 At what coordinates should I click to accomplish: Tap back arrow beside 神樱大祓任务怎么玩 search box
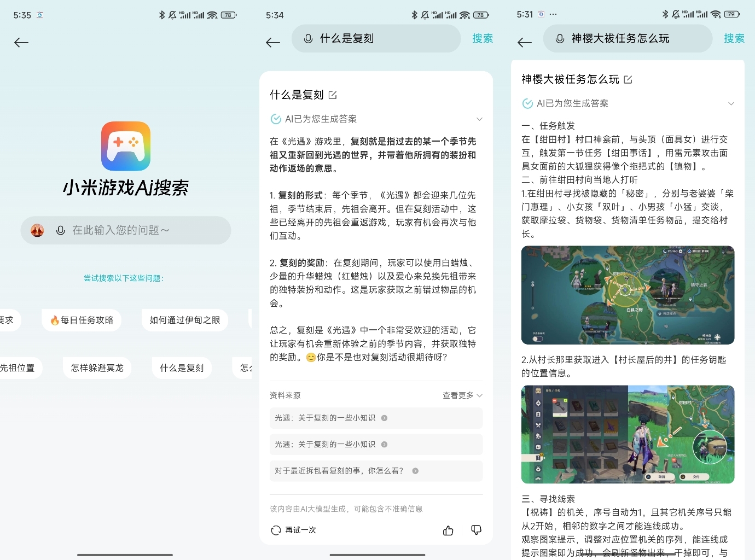click(524, 43)
